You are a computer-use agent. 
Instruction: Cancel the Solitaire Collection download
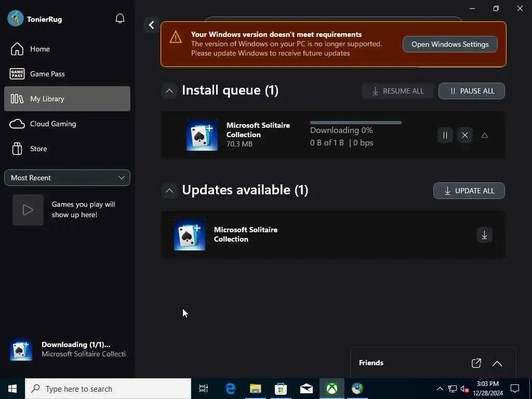pyautogui.click(x=465, y=136)
